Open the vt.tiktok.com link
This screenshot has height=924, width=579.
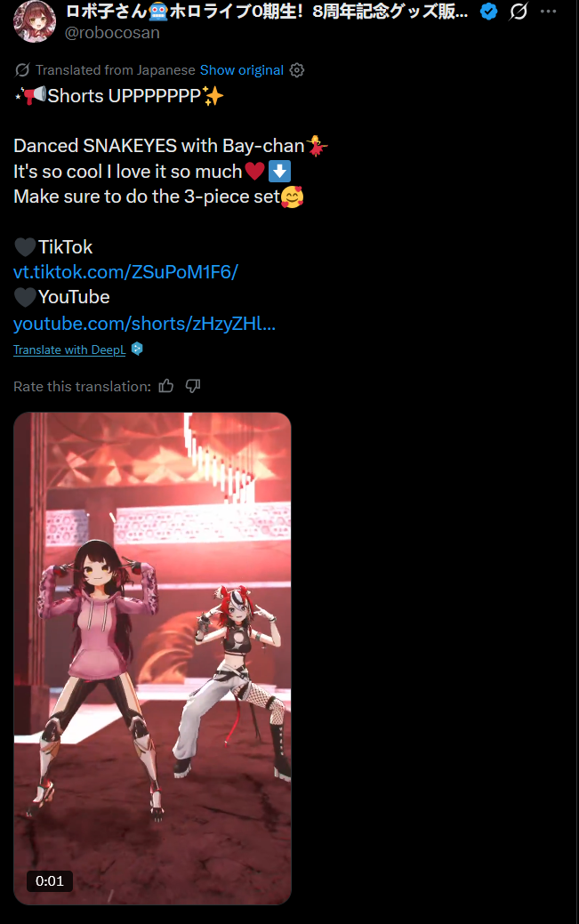tap(125, 271)
